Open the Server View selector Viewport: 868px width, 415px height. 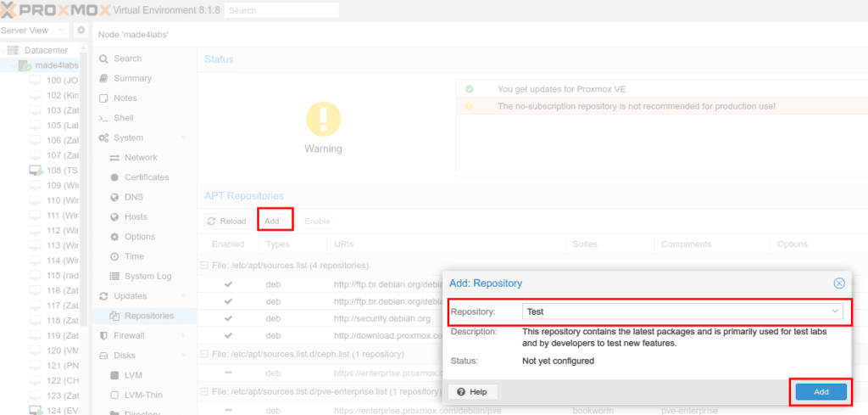(x=34, y=30)
